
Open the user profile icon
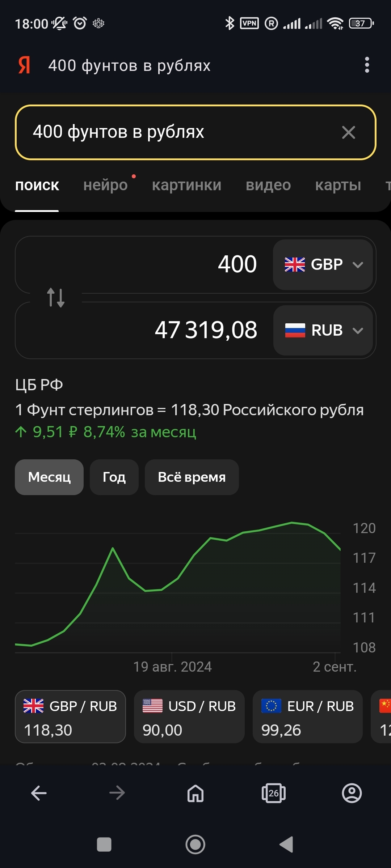(352, 793)
